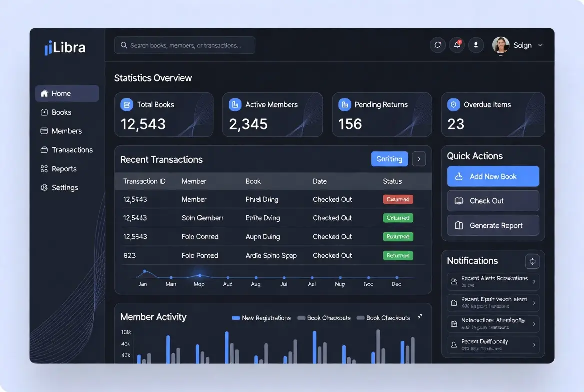The height and width of the screenshot is (392, 584).
Task: Click the microphone icon in the header
Action: tap(476, 45)
